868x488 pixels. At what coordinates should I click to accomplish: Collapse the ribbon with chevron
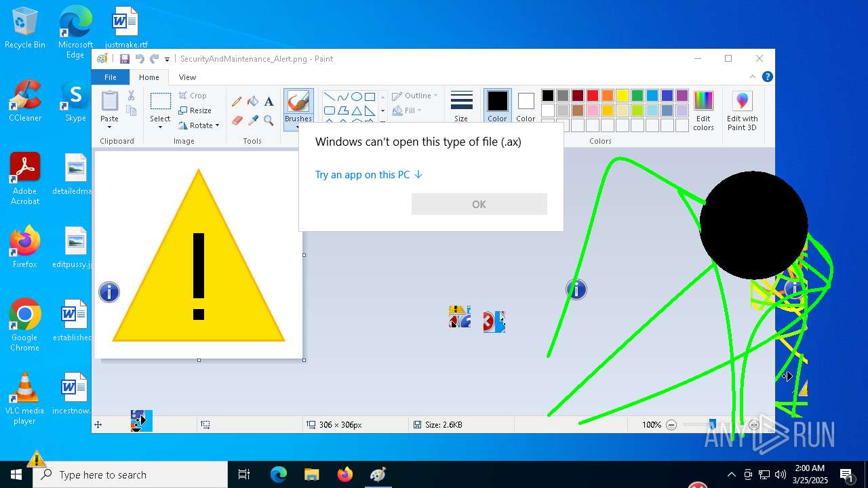[x=752, y=77]
